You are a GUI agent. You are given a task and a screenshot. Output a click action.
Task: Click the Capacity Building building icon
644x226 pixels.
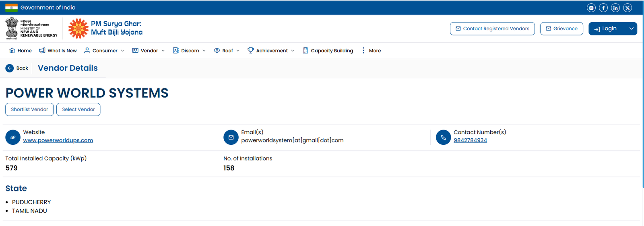coord(305,50)
